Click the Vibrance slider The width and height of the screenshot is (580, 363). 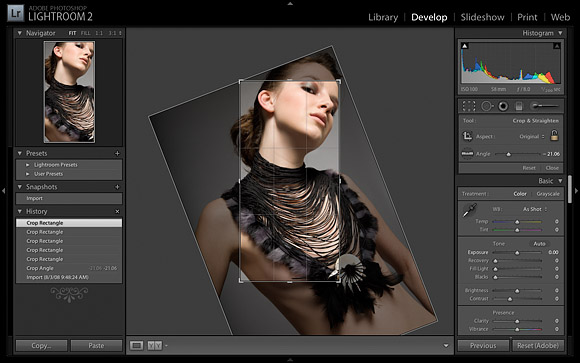pos(517,329)
